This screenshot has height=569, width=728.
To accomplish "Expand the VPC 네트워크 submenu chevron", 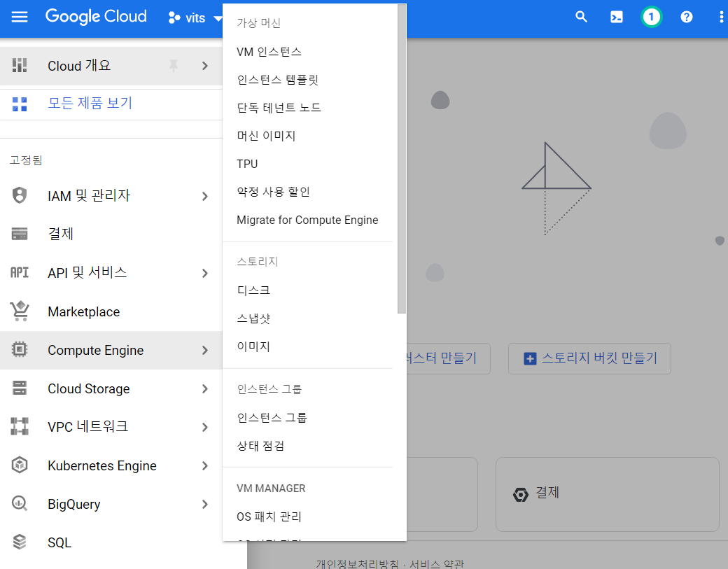I will click(x=204, y=428).
